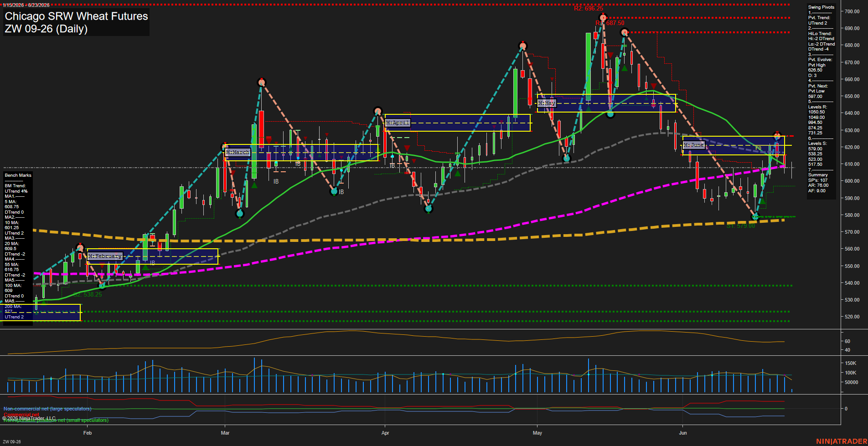Click the date range '1/15/2026 - 6/23/2026'

26,5
